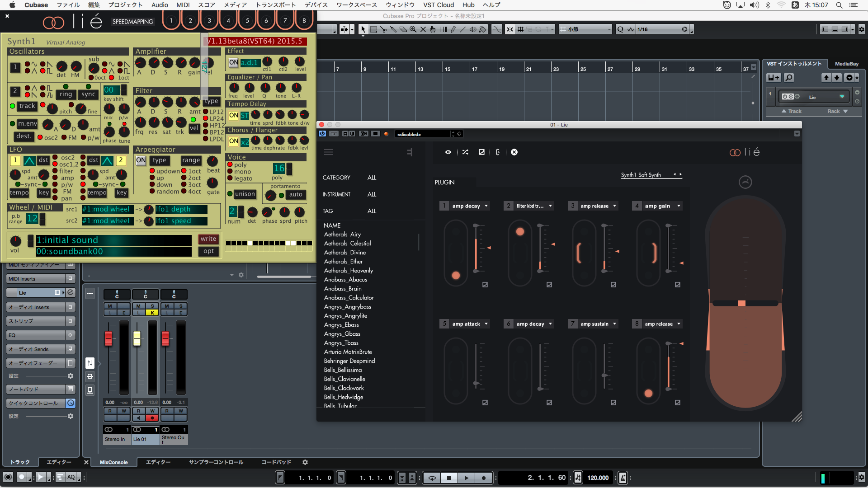Click the Stereo In channel red fader
The height and width of the screenshot is (488, 868).
pos(108,338)
